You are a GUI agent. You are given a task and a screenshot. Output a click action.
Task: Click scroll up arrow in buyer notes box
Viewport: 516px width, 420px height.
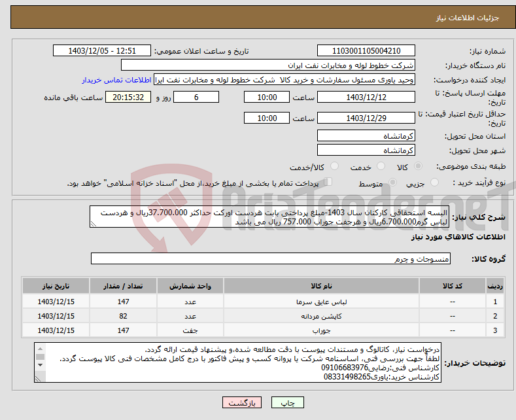(40, 349)
